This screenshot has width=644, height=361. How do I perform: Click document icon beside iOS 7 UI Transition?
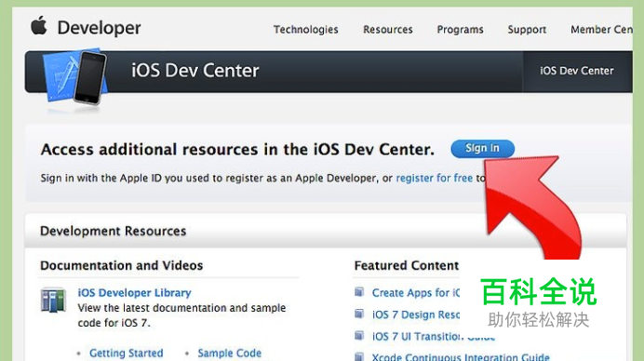[359, 336]
